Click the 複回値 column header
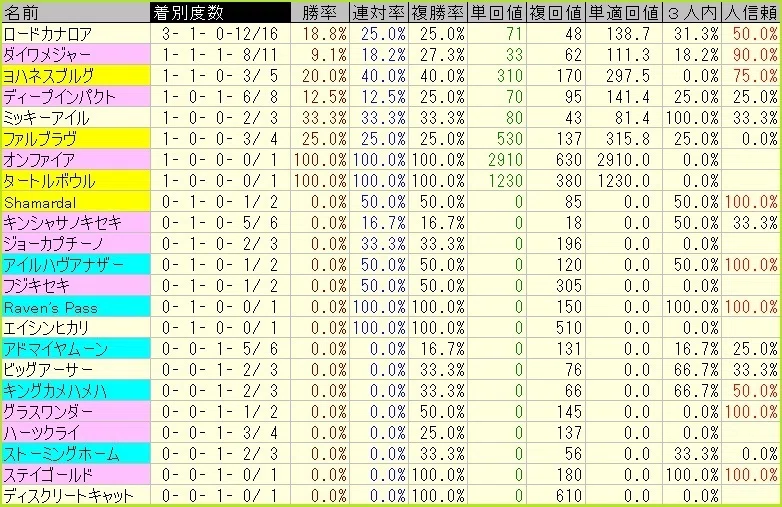782x507 pixels. point(555,12)
